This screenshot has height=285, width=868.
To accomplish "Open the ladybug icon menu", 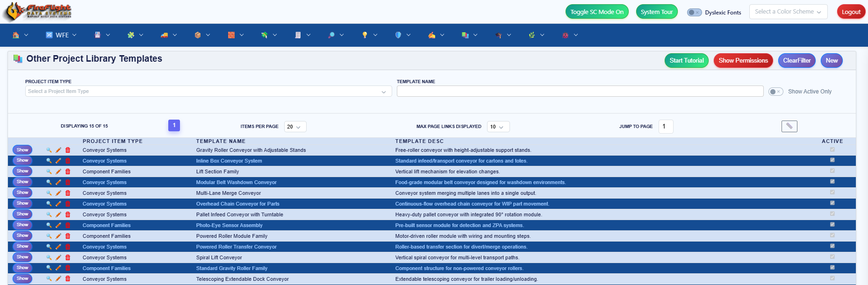I will tap(570, 35).
